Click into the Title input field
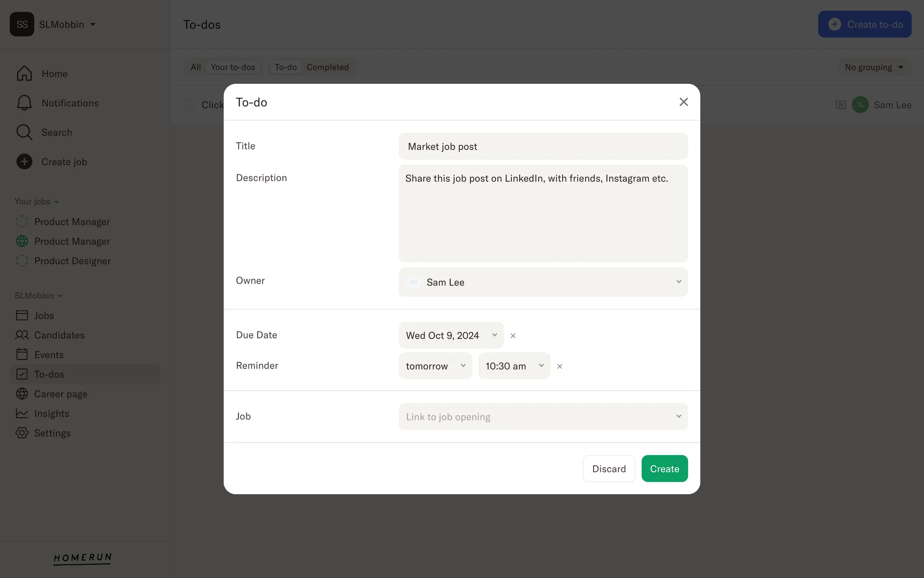Image resolution: width=924 pixels, height=578 pixels. click(x=543, y=146)
